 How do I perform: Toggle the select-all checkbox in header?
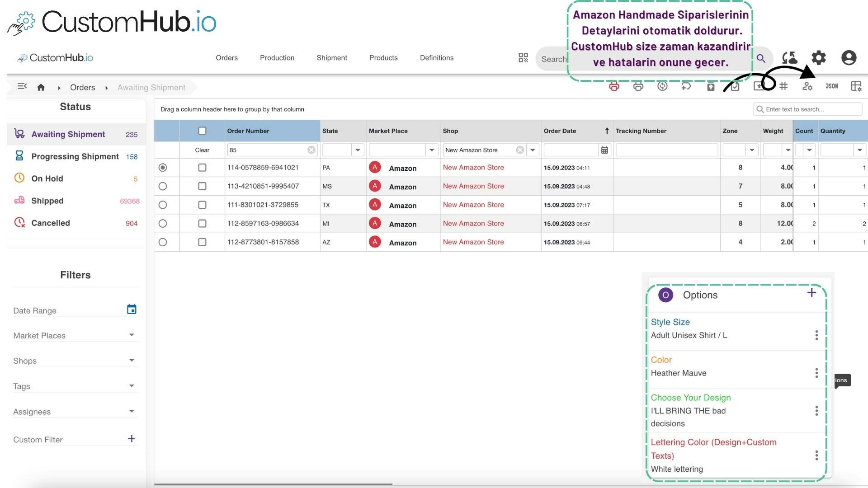202,131
